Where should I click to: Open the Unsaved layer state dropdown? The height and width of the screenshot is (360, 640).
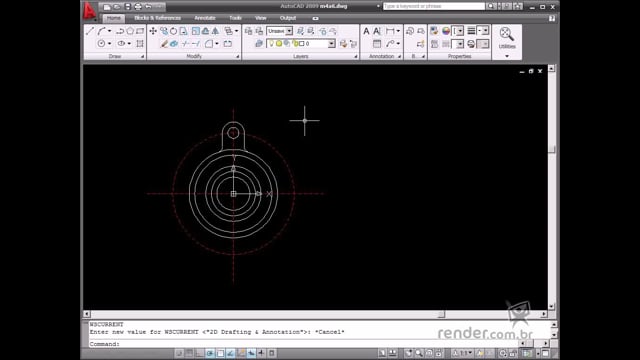click(289, 31)
